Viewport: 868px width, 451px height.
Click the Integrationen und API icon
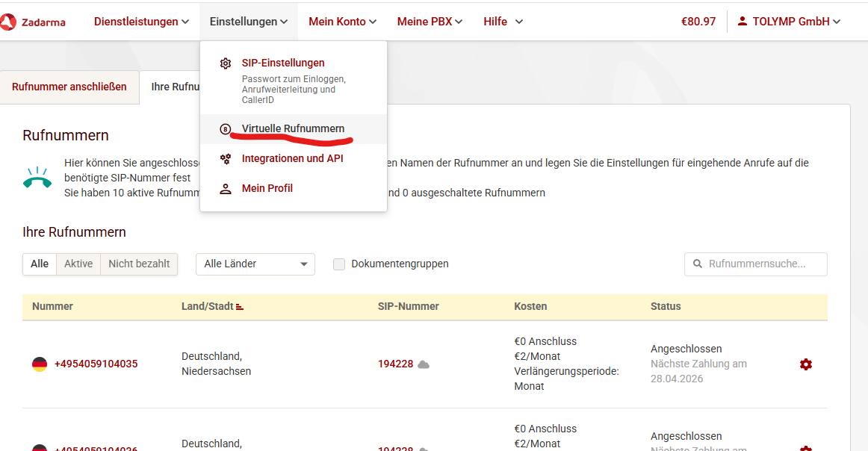[x=226, y=159]
